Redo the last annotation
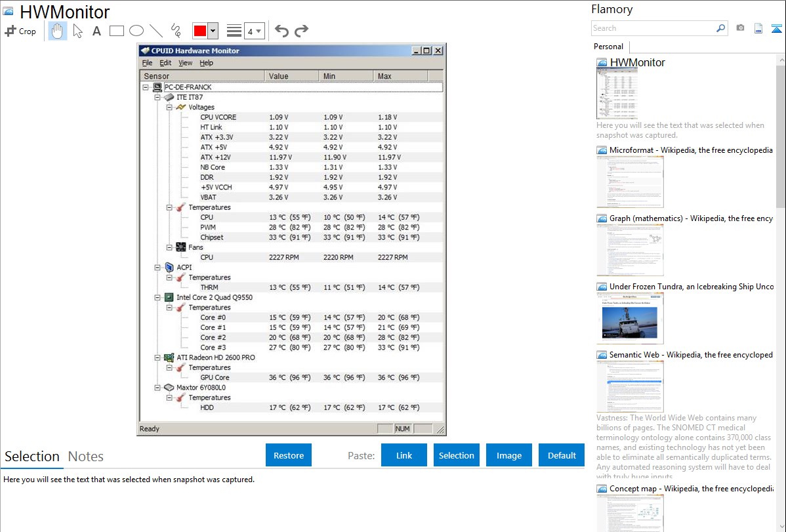 pos(301,31)
